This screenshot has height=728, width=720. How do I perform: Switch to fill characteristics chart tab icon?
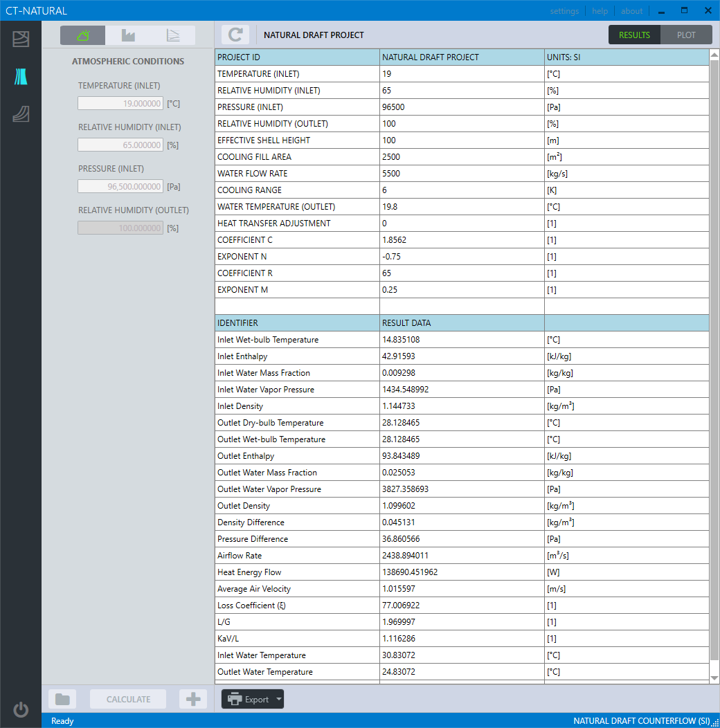(173, 35)
